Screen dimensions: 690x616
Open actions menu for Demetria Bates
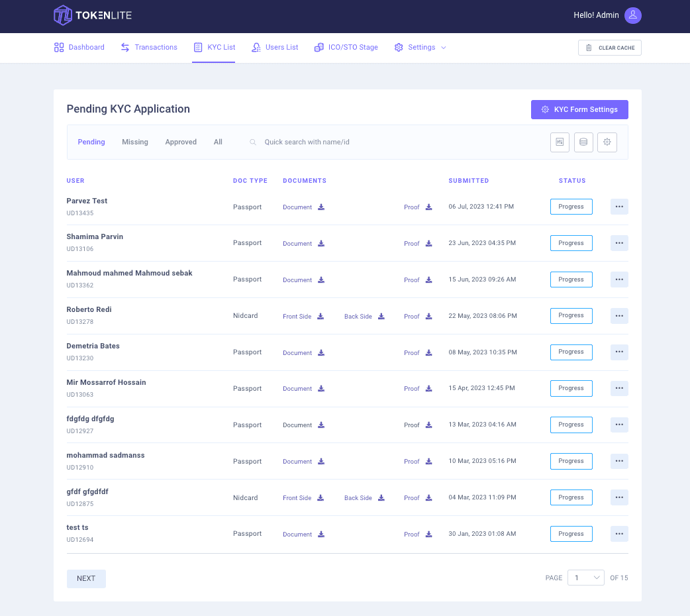619,352
